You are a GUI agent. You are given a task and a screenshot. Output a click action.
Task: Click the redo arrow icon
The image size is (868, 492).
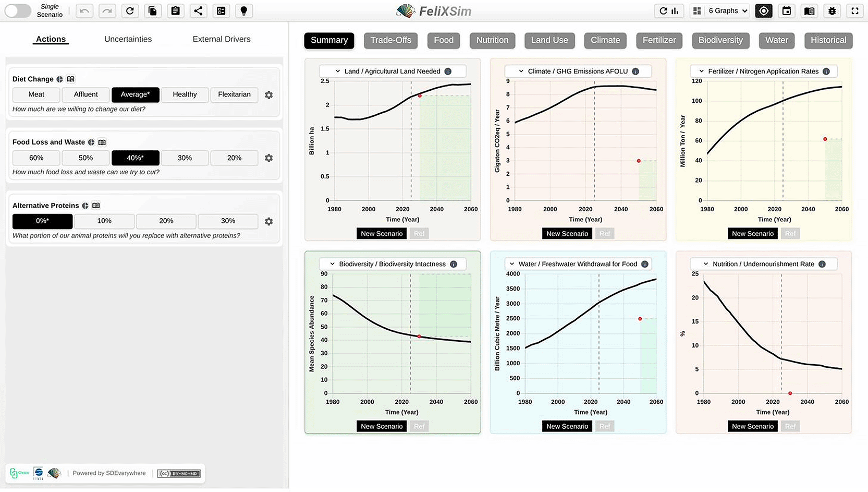pyautogui.click(x=107, y=11)
